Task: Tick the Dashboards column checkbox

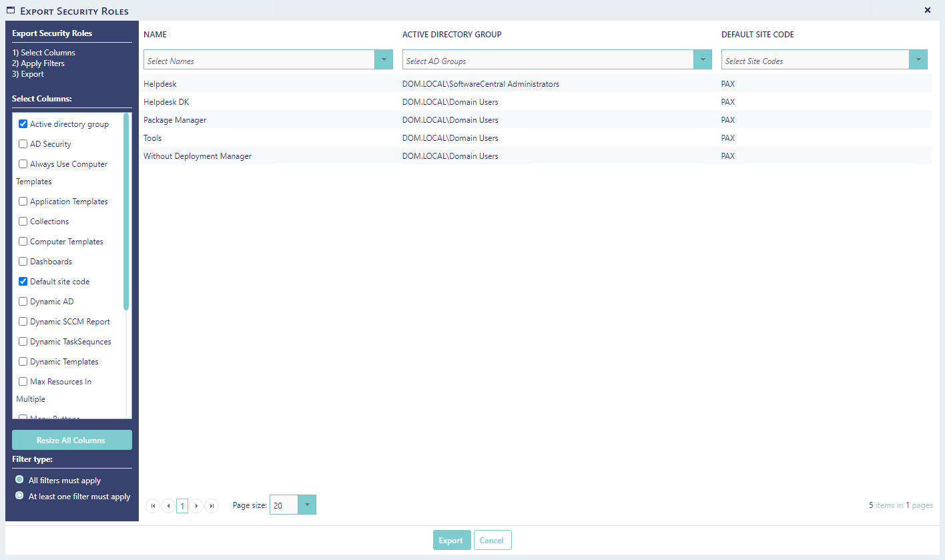Action: coord(23,262)
